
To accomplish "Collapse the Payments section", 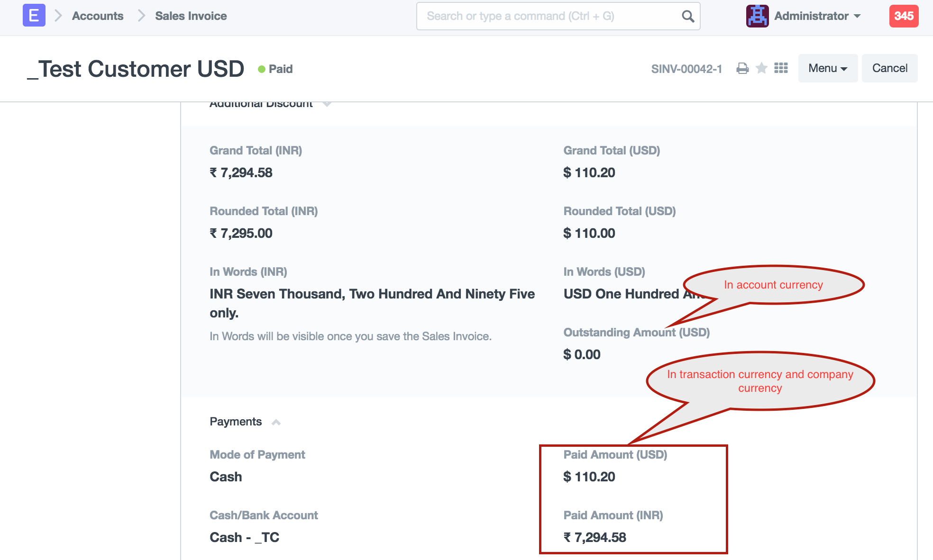I will click(x=276, y=422).
